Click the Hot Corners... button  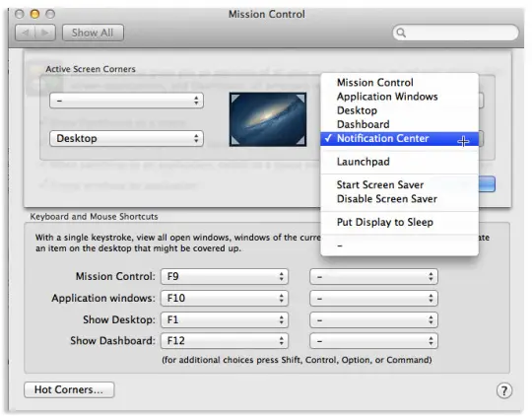[x=69, y=389]
